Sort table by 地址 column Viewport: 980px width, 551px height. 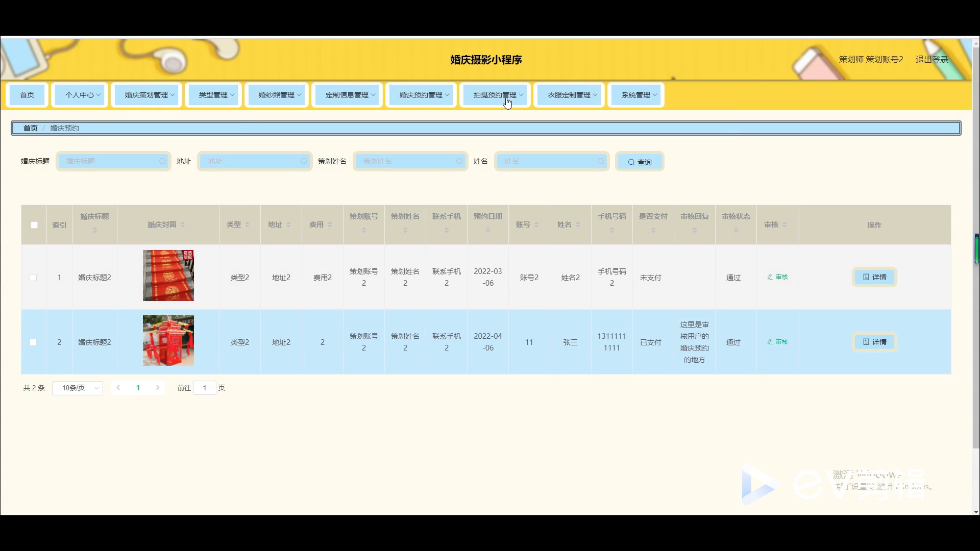click(x=288, y=225)
